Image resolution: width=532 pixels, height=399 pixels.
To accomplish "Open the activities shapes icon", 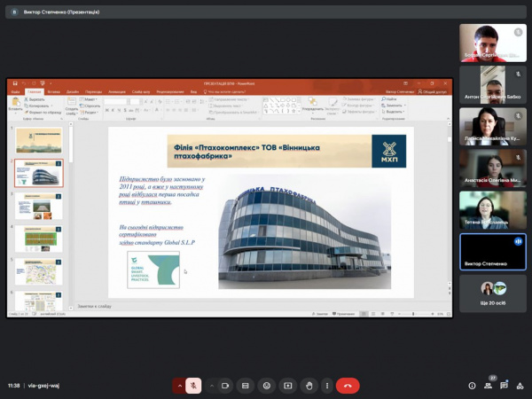I will click(x=520, y=386).
